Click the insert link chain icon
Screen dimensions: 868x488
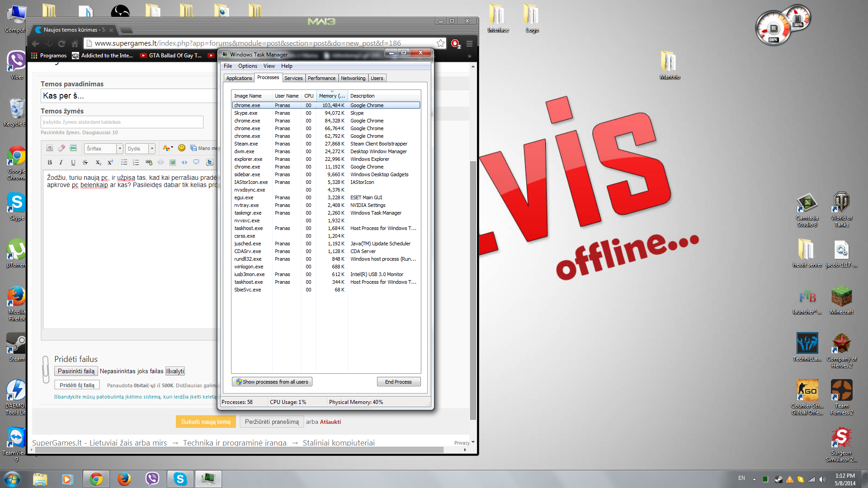pyautogui.click(x=149, y=162)
